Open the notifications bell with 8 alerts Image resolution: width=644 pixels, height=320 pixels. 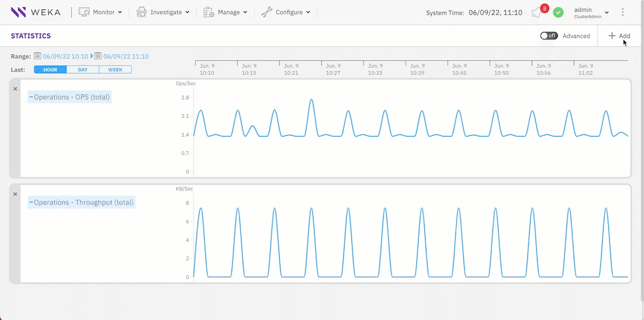[x=537, y=12]
